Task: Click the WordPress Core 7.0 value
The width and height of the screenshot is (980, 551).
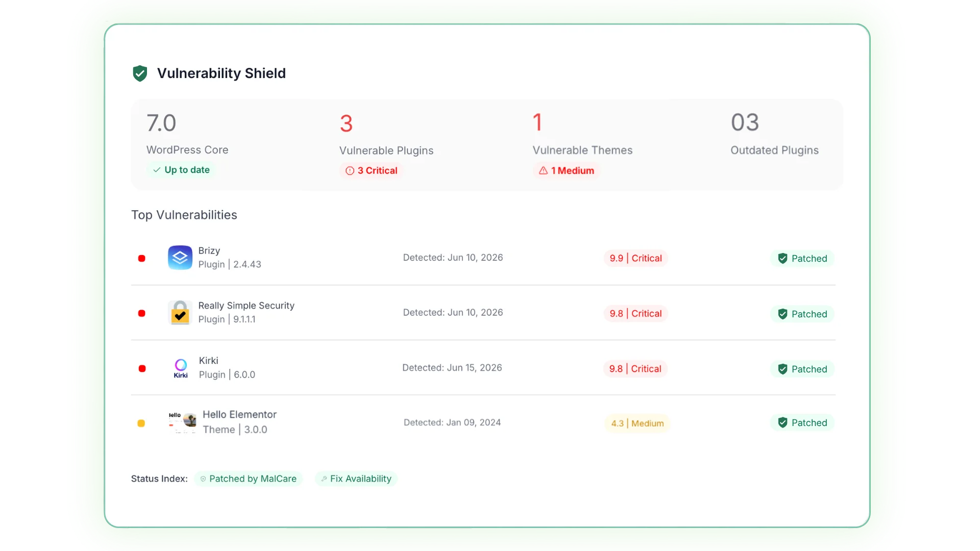Action: tap(161, 123)
